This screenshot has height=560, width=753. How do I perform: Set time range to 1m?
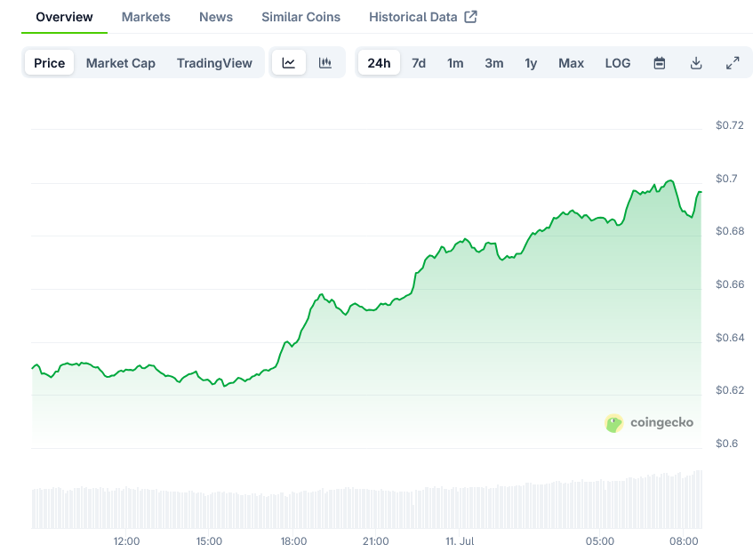pos(455,63)
